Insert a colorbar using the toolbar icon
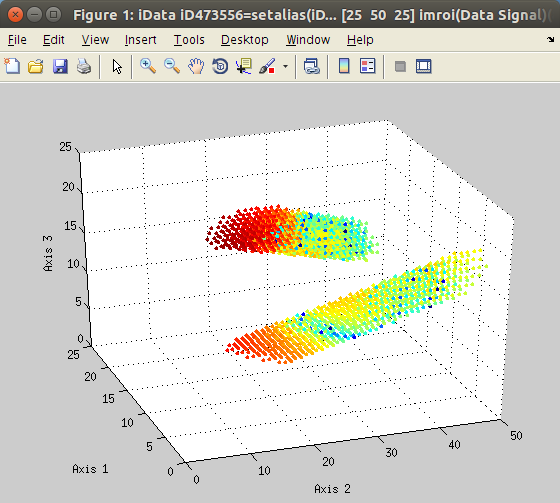The height and width of the screenshot is (503, 560). [344, 66]
